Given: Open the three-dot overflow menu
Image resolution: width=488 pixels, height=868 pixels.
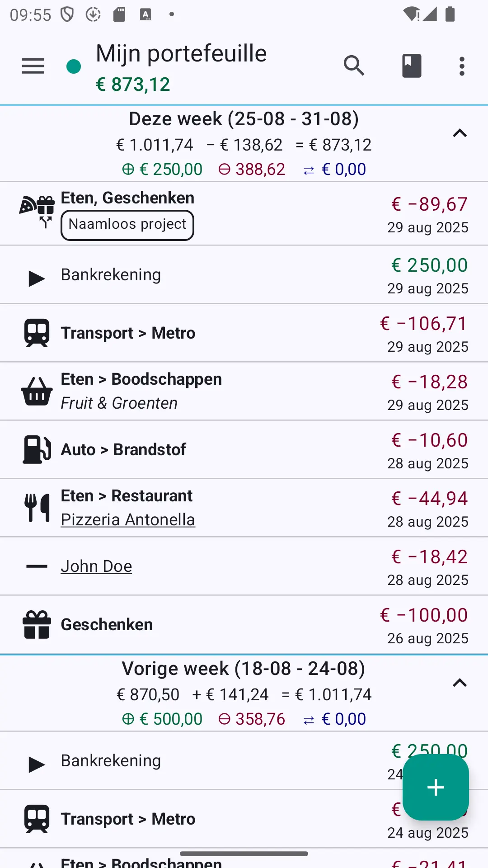Looking at the screenshot, I should (462, 66).
